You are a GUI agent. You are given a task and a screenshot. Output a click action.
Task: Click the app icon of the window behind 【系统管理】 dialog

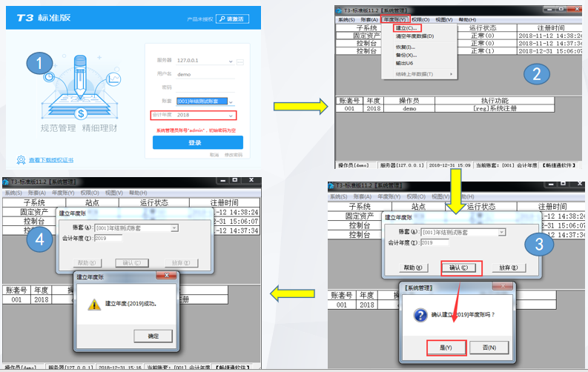point(331,185)
